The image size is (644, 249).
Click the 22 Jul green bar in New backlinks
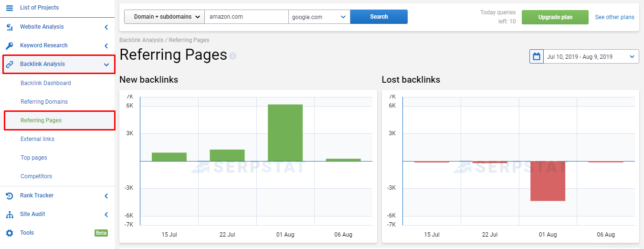pos(227,155)
